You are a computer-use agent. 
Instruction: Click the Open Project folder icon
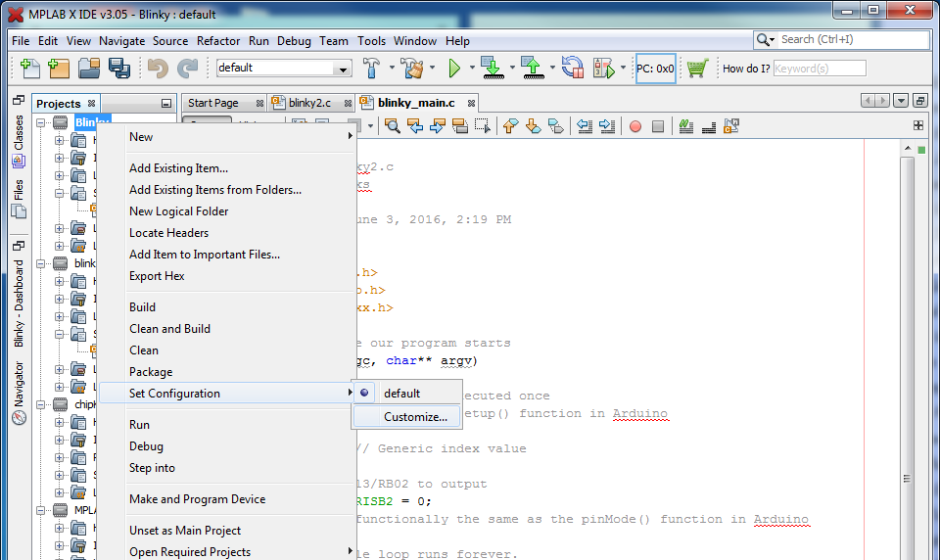89,69
